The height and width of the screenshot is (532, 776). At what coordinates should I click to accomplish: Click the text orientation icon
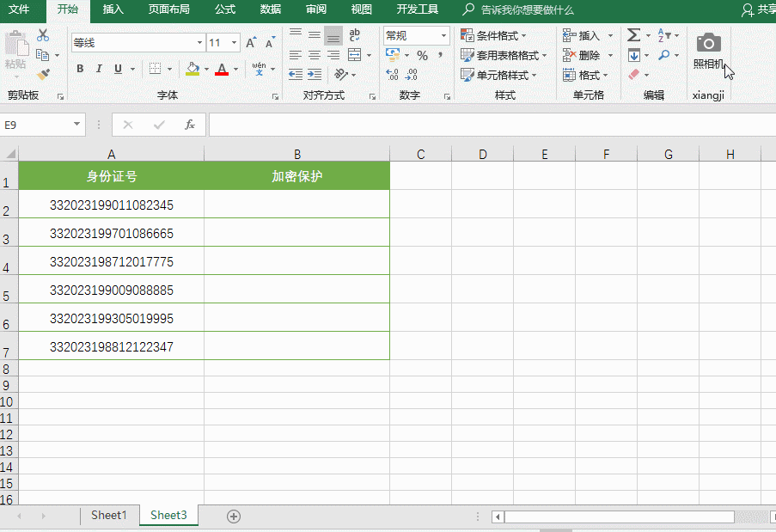click(341, 74)
